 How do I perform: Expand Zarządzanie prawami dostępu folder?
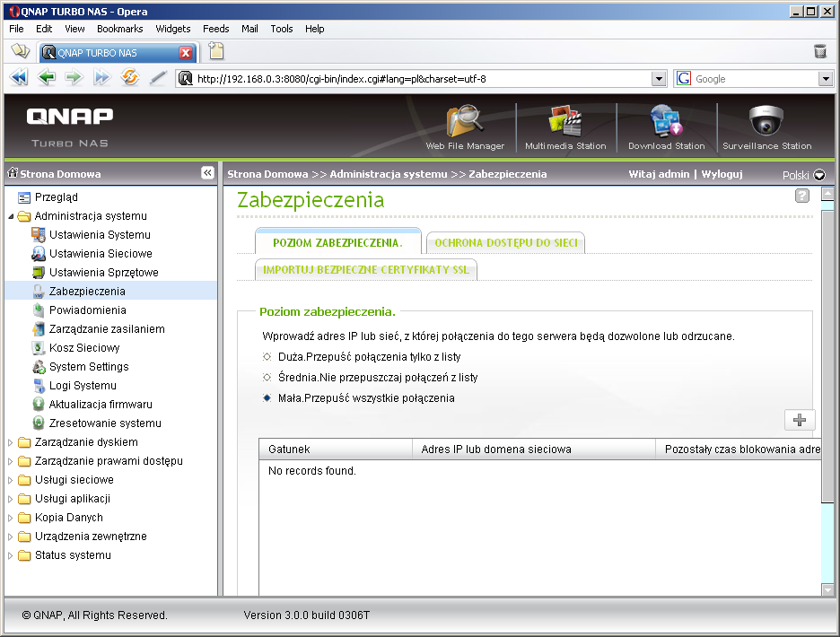[10, 461]
